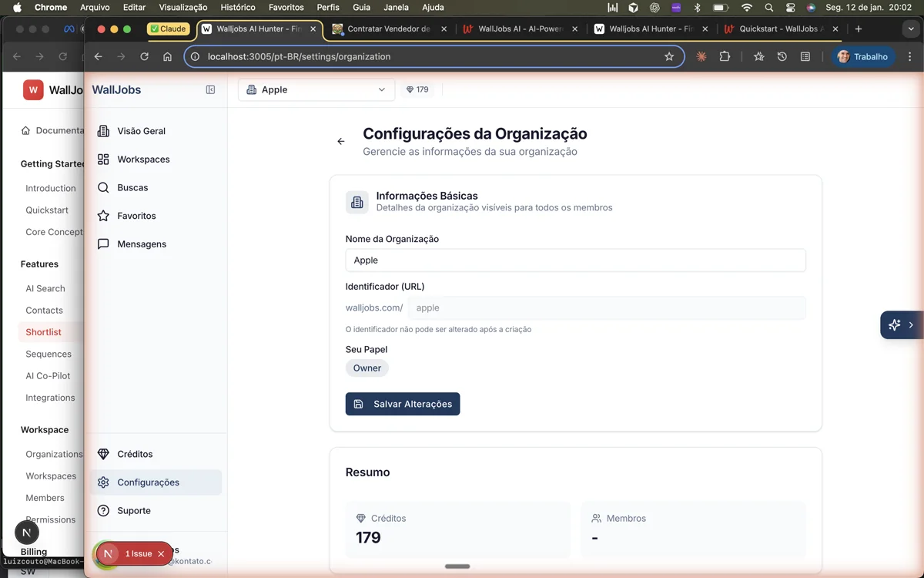Open Visão Geral in the WallJobs sidebar
The image size is (924, 578).
point(139,130)
